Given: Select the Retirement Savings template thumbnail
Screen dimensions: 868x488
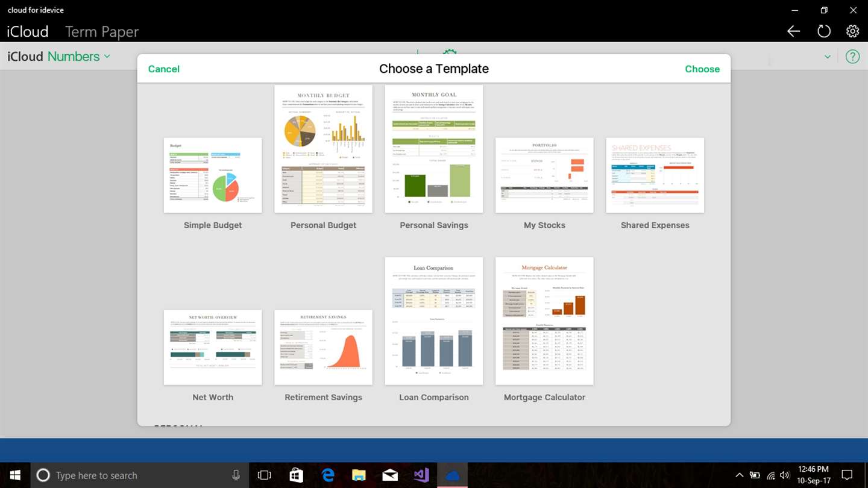Looking at the screenshot, I should pyautogui.click(x=323, y=348).
